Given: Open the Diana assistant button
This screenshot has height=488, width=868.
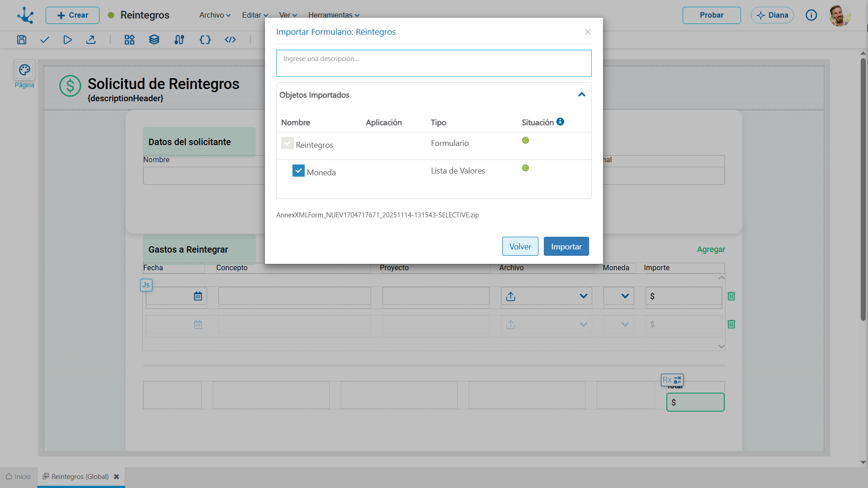Looking at the screenshot, I should pyautogui.click(x=772, y=15).
